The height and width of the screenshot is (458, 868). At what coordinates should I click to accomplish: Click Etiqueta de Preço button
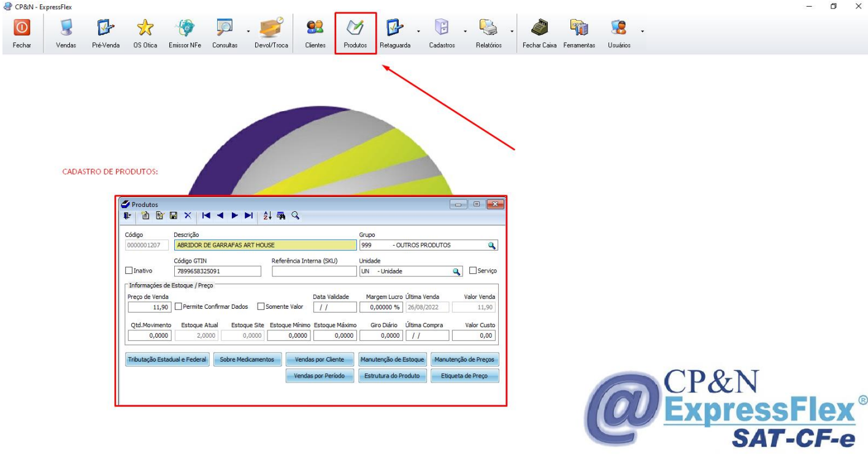pyautogui.click(x=464, y=376)
